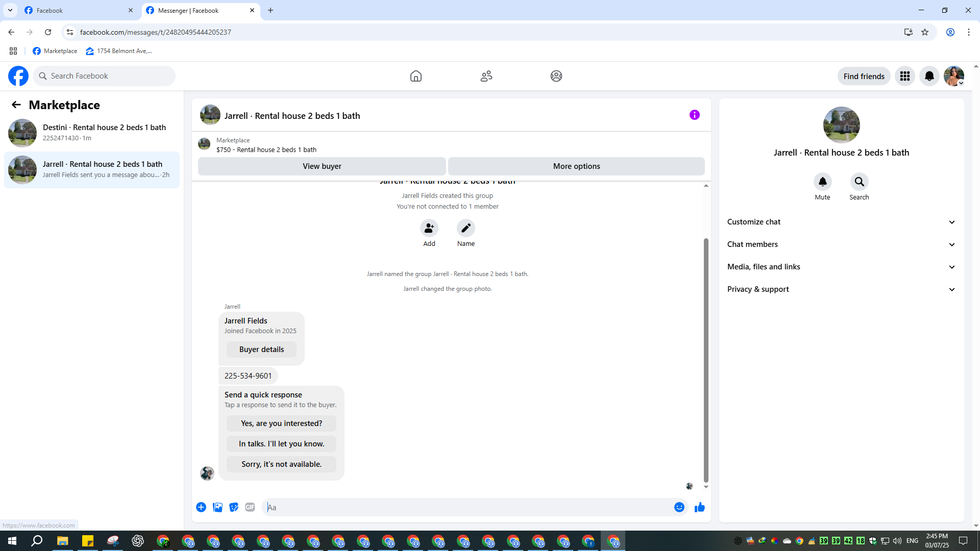Expand Chat members section

pos(841,244)
